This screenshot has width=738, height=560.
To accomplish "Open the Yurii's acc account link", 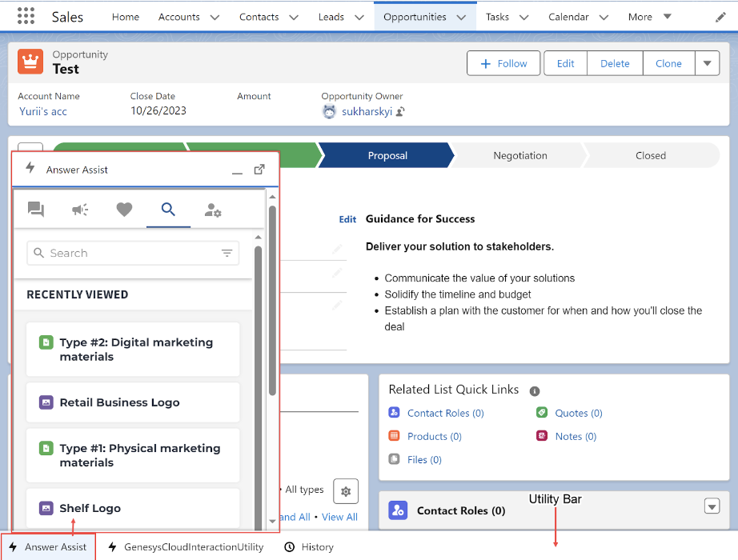I will tap(43, 111).
